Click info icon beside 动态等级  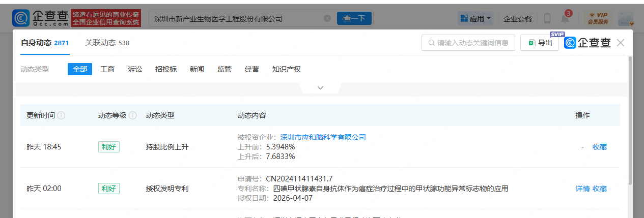coord(133,115)
